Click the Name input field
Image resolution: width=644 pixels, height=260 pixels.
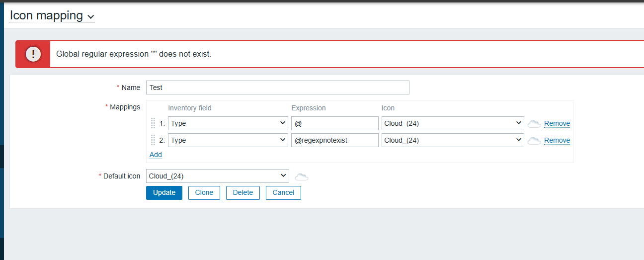277,87
